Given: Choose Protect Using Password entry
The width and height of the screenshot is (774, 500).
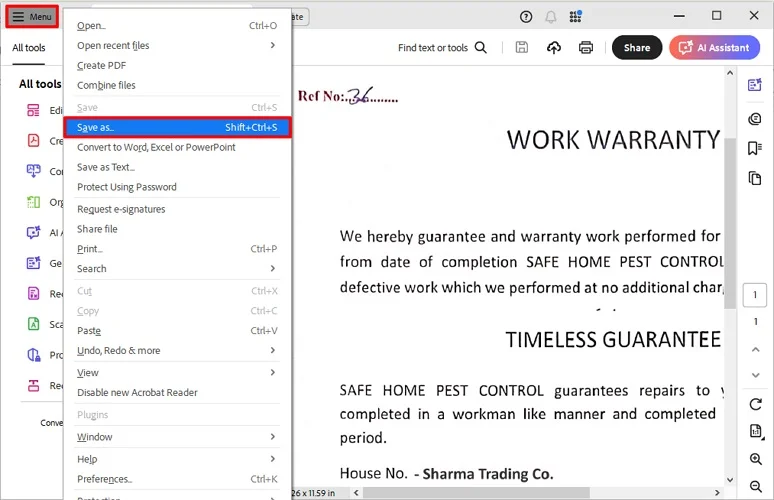Looking at the screenshot, I should point(177,187).
